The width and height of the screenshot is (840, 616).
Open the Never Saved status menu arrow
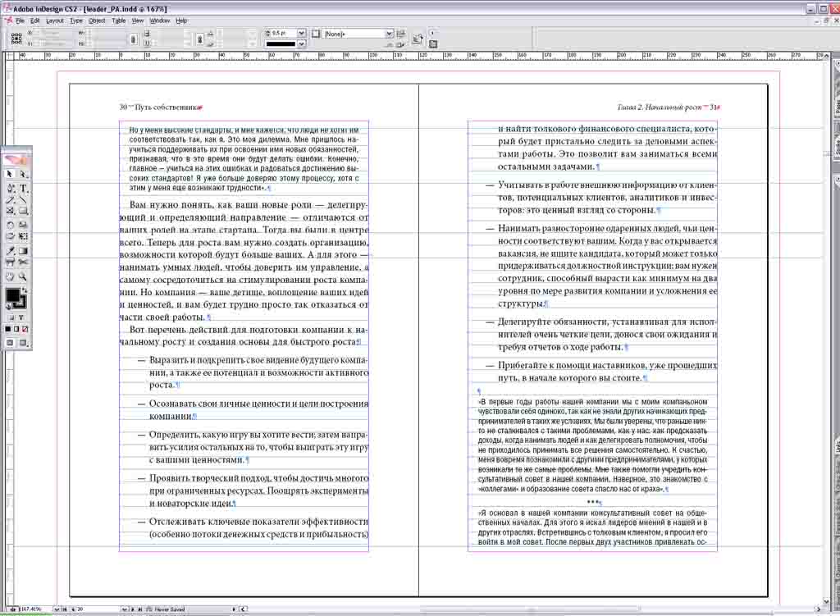pyautogui.click(x=234, y=609)
